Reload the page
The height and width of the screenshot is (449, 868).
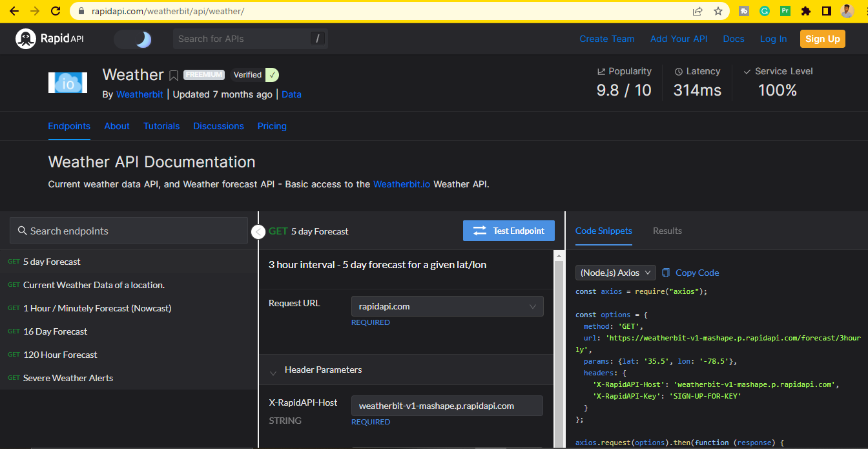tap(56, 11)
